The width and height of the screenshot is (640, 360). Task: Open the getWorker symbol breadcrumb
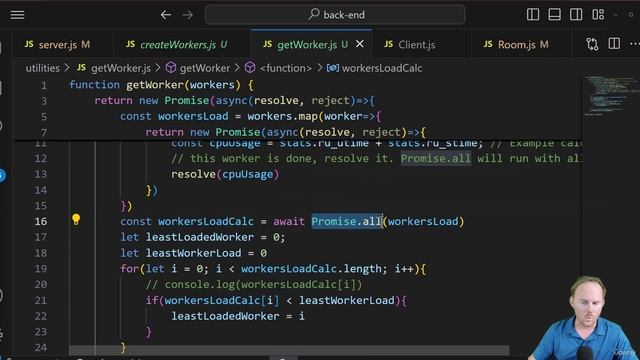pos(204,68)
